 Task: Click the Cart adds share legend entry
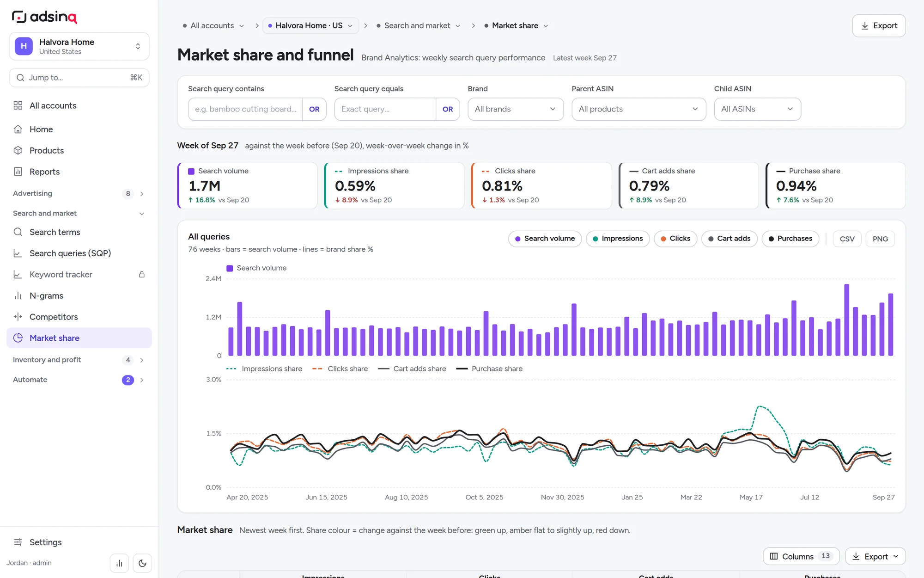[412, 369]
